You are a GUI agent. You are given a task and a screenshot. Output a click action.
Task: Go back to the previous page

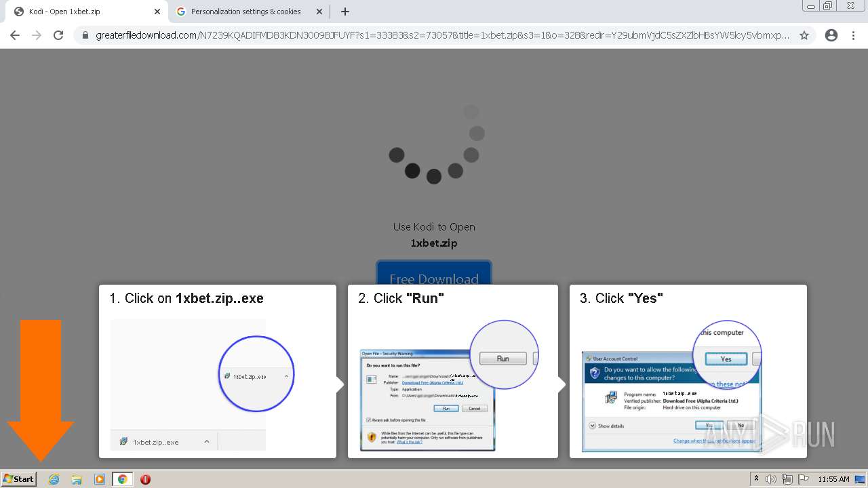coord(15,35)
